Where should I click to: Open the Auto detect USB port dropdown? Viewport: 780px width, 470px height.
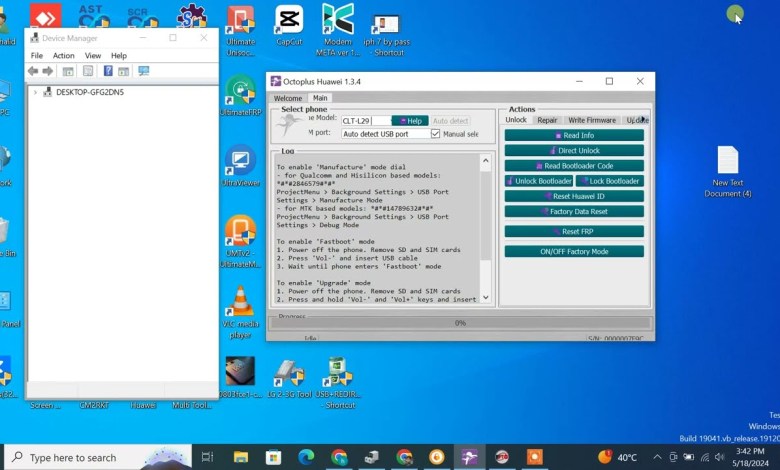tap(385, 134)
